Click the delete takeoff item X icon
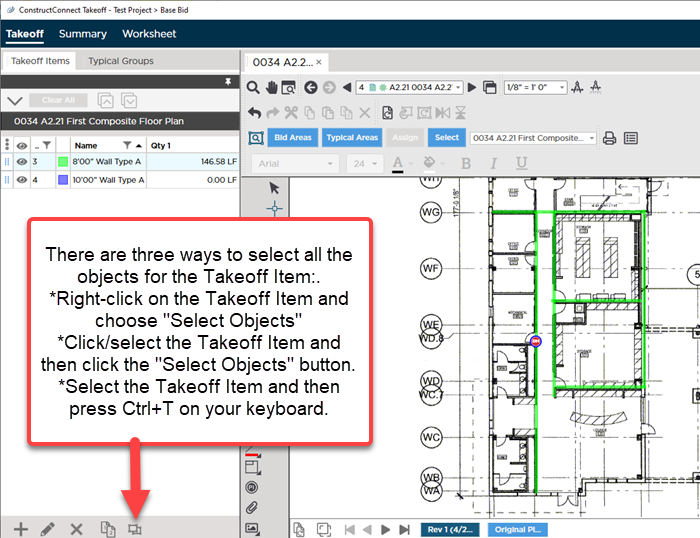Image resolution: width=700 pixels, height=538 pixels. click(x=76, y=530)
